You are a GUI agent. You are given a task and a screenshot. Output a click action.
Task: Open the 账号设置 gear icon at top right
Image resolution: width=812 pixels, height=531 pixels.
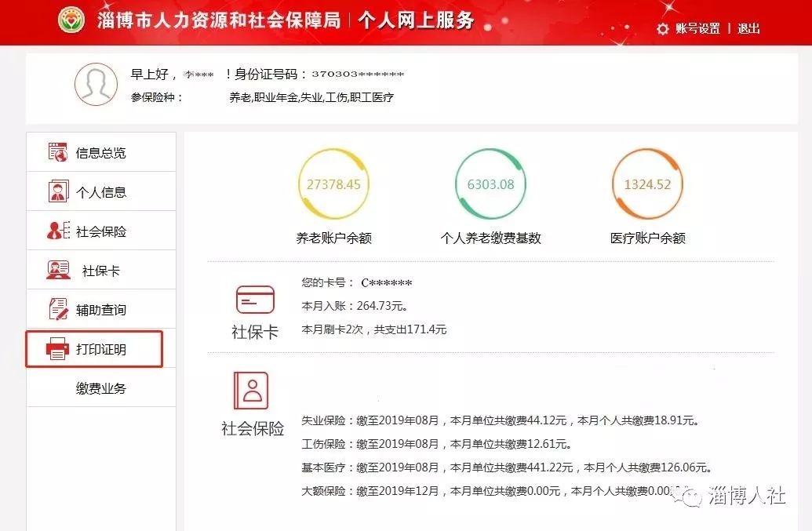coord(661,28)
